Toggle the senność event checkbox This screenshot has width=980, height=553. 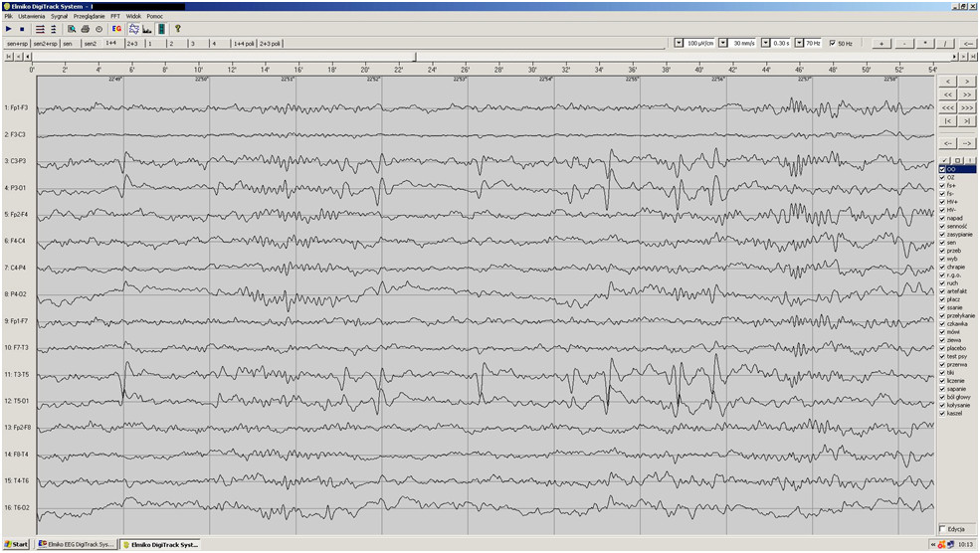(942, 226)
